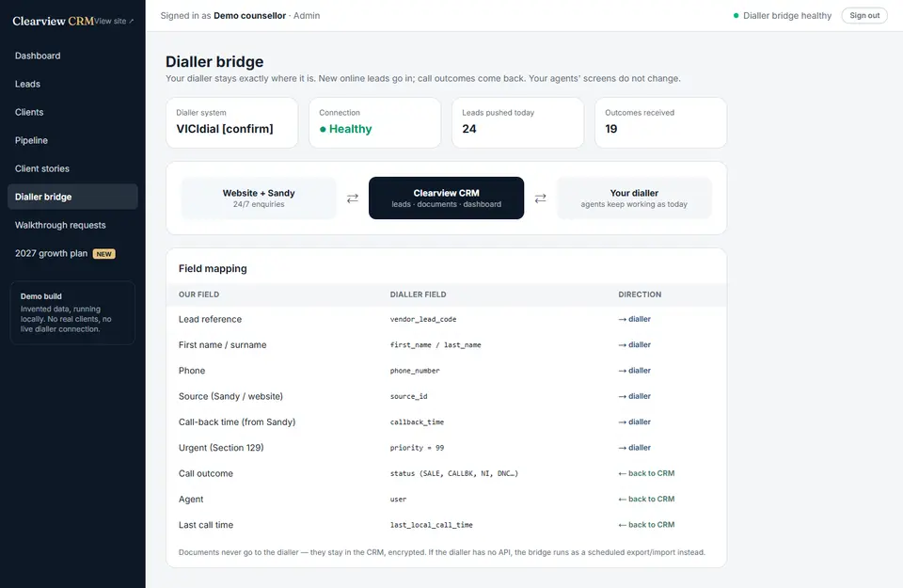Click the swap arrows between Clearview CRM and Your dialler
This screenshot has height=588, width=903.
click(540, 199)
